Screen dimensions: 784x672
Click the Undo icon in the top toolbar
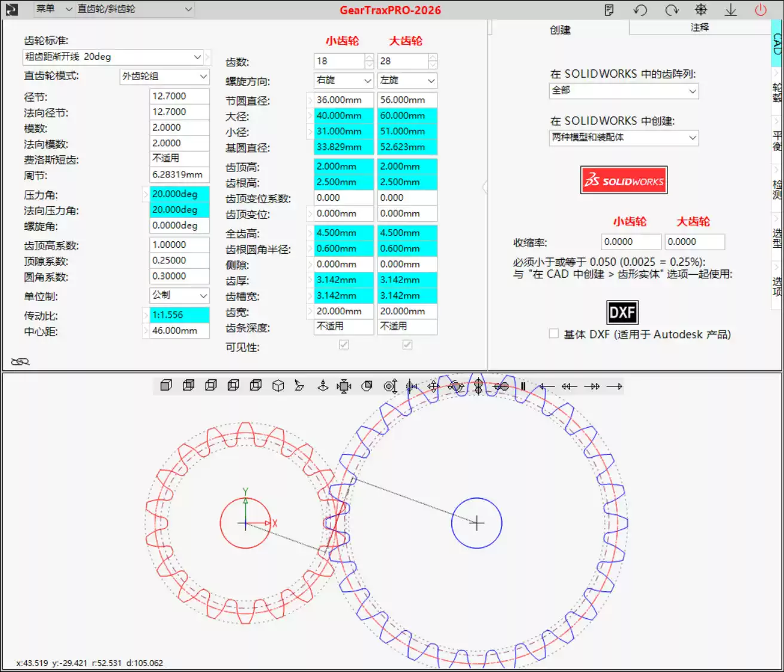click(x=641, y=10)
